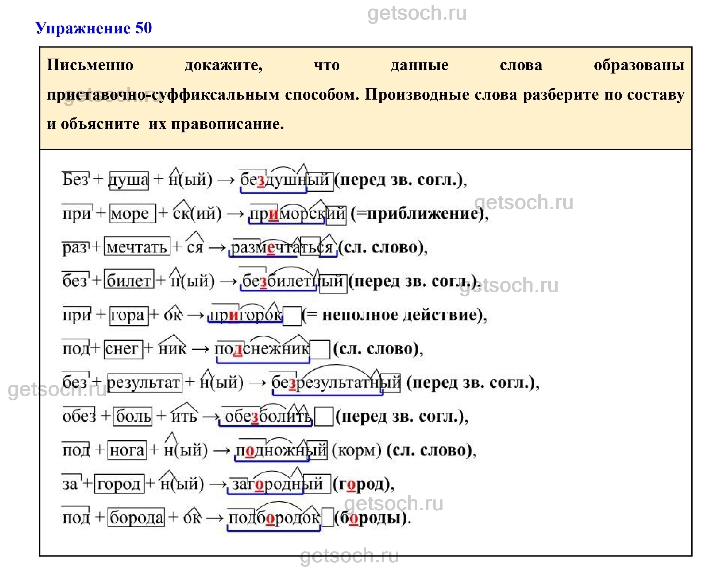Click the empty ending box after 'пригорок'

pyautogui.click(x=292, y=316)
